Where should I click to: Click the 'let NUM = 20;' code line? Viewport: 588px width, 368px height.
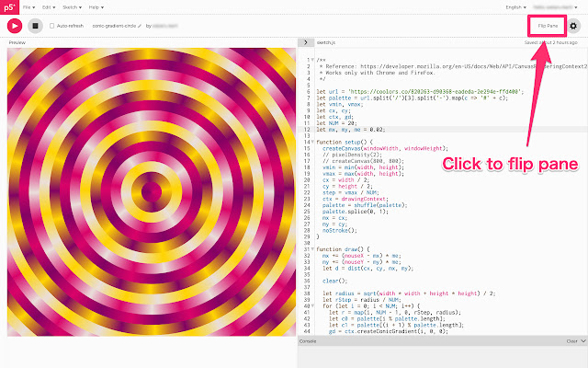pyautogui.click(x=336, y=123)
